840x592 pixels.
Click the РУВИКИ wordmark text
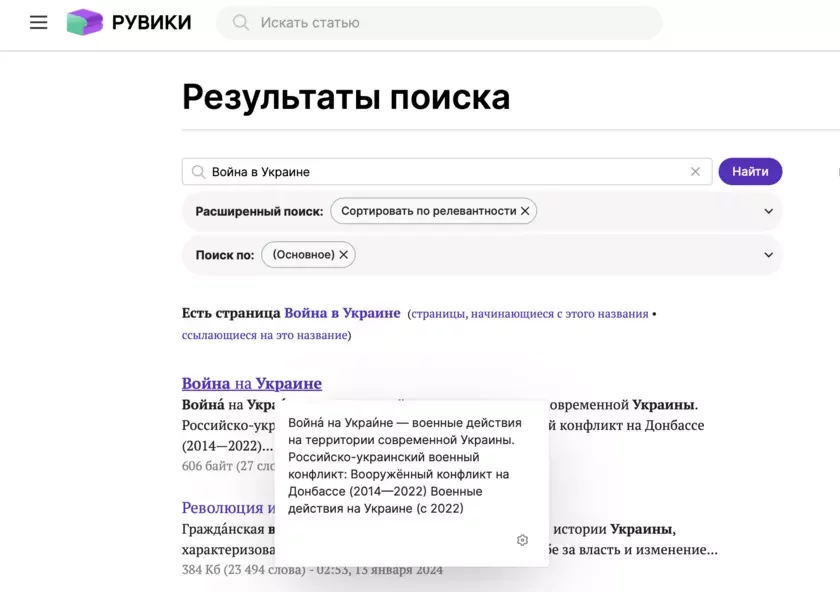(x=153, y=22)
